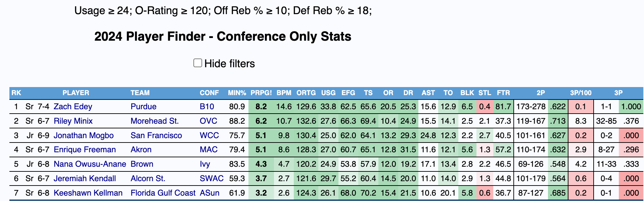
Task: Select Nana Owusu-Anane player link
Action: click(90, 164)
